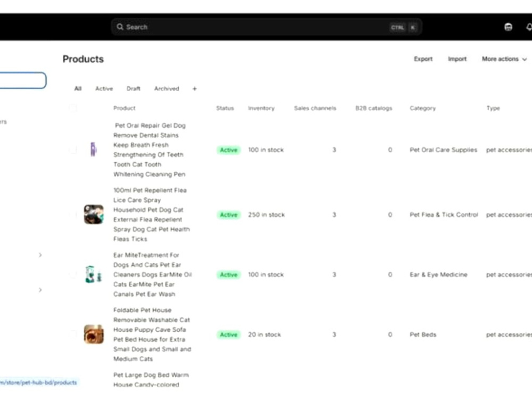Expand the More actions dropdown

(x=504, y=59)
